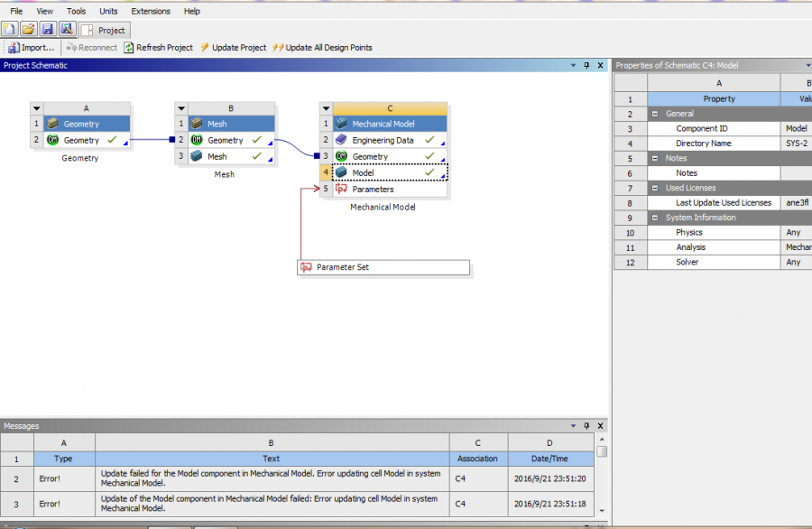Click the Save project icon
The width and height of the screenshot is (812, 529).
coord(48,30)
